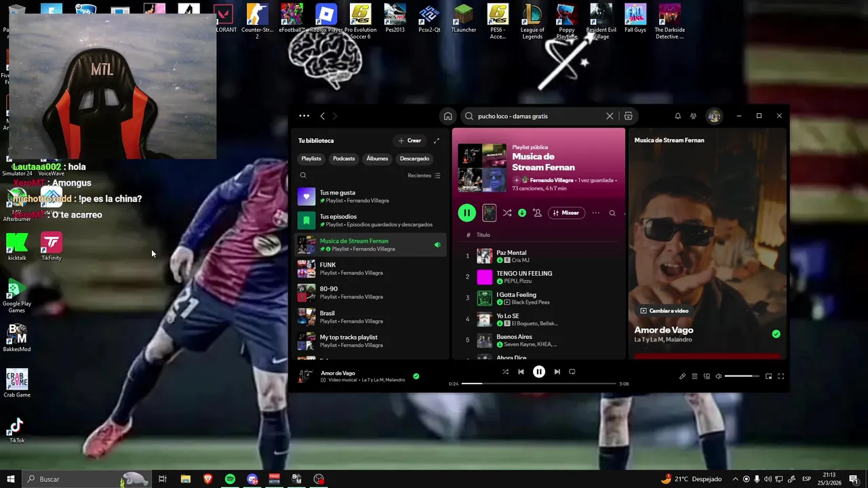Toggle shuffle in bottom player controls
The width and height of the screenshot is (868, 488).
coord(505,371)
